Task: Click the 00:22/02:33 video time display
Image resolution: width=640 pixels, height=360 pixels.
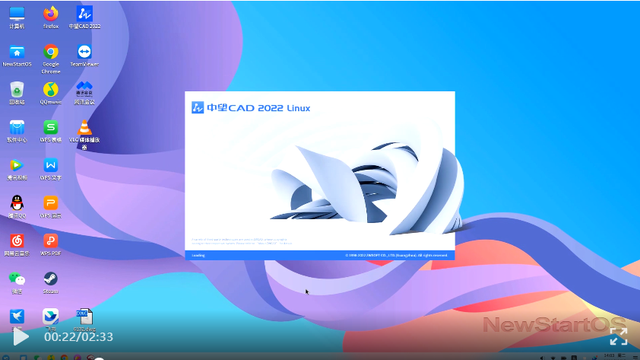Action: (79, 337)
